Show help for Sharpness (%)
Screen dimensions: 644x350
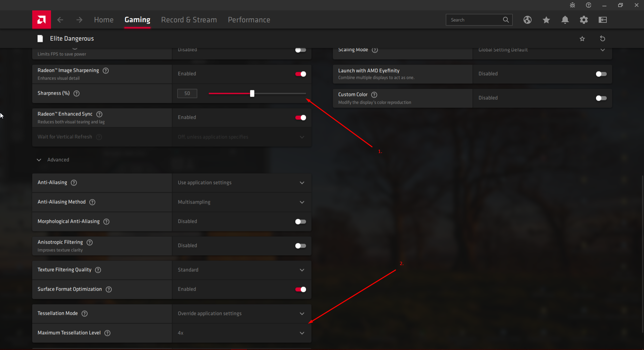coord(77,93)
